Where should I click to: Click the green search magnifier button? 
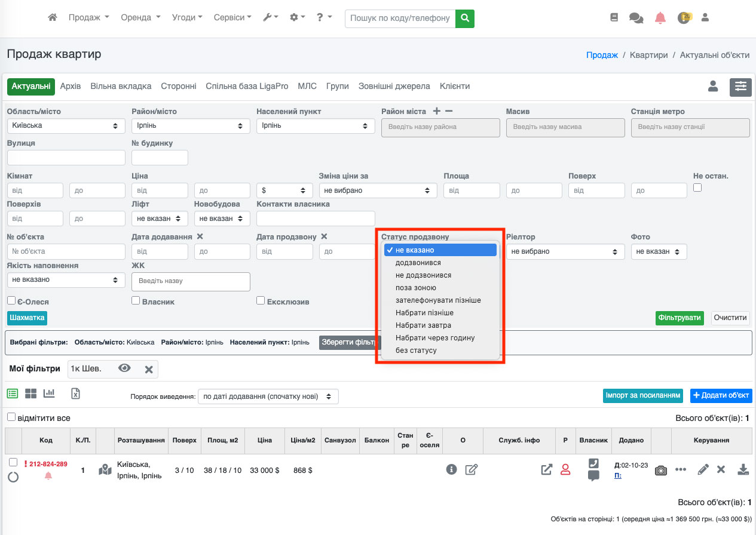(x=464, y=18)
